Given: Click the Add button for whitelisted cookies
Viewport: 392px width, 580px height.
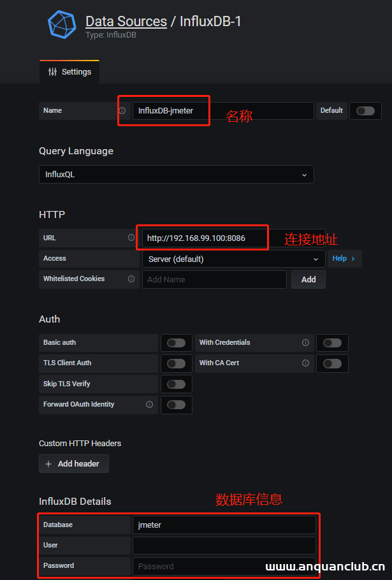Looking at the screenshot, I should (x=309, y=279).
